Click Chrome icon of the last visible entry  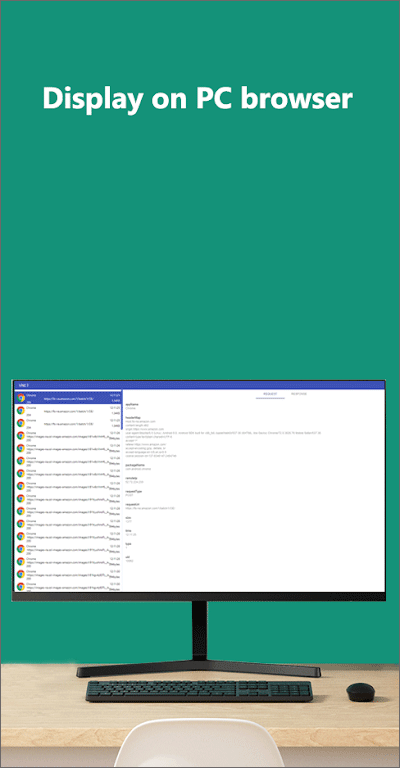click(x=21, y=586)
